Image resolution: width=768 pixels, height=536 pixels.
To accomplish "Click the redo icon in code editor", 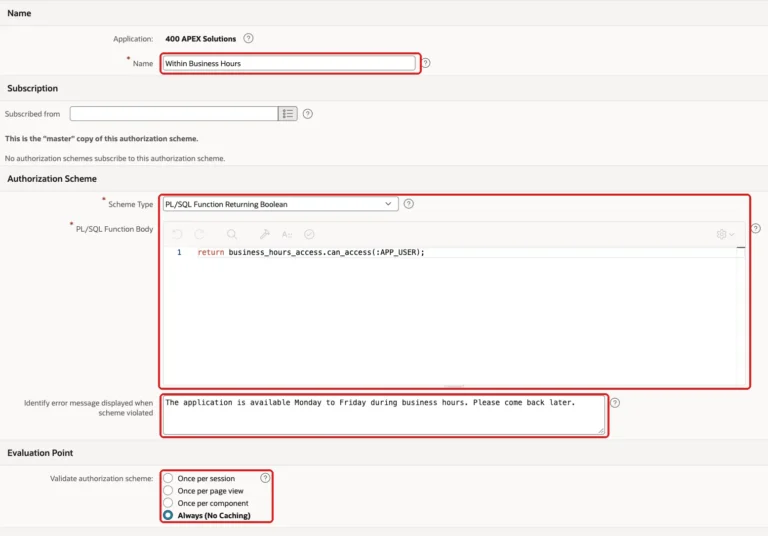I will [199, 234].
